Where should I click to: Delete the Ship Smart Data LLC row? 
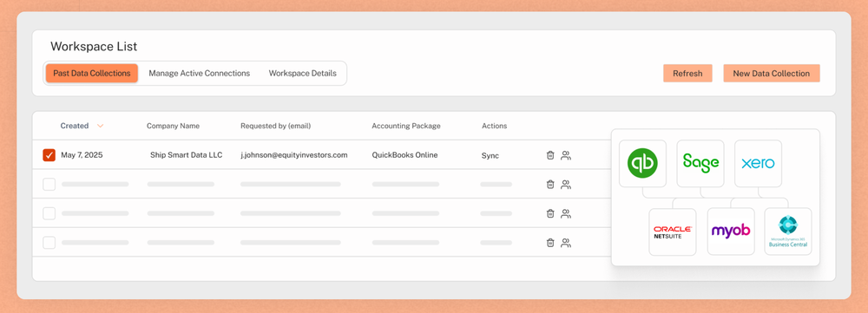click(550, 155)
